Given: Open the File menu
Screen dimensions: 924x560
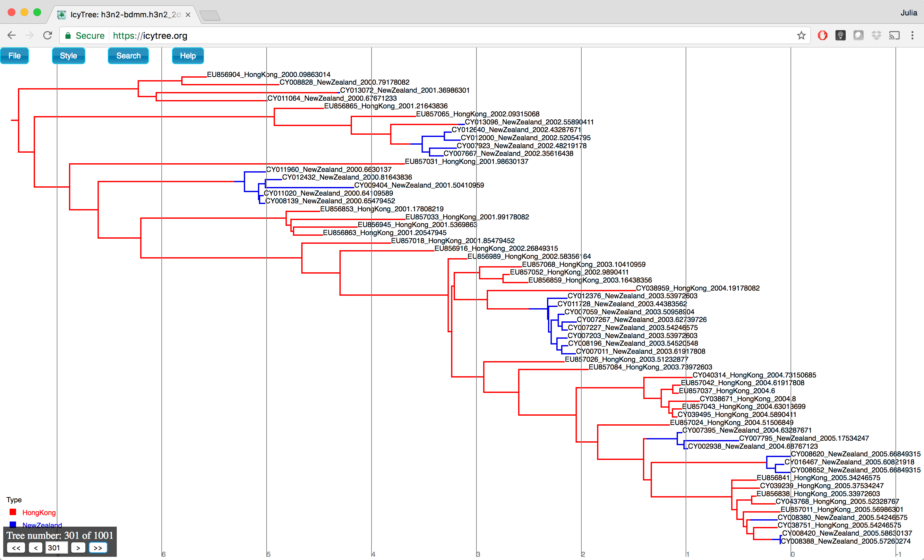Looking at the screenshot, I should tap(15, 56).
